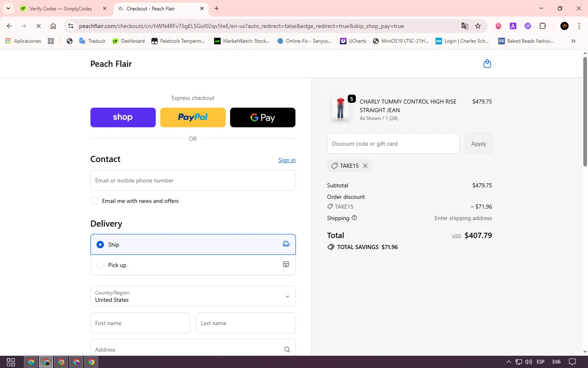The width and height of the screenshot is (588, 368).
Task: Open the shopping bag cart icon
Action: coord(487,64)
